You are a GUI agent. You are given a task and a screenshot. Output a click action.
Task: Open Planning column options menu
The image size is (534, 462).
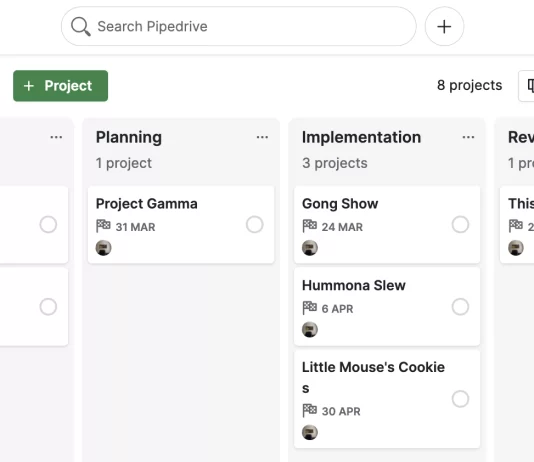(262, 137)
